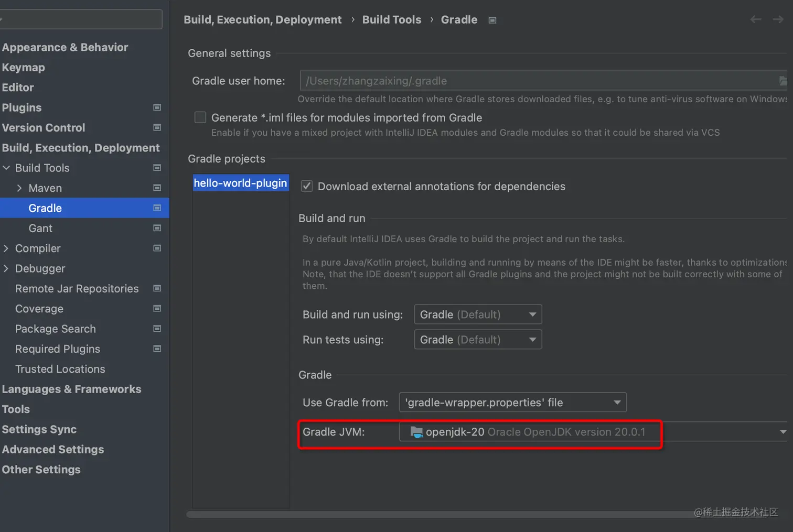Open Languages & Frameworks category
This screenshot has width=793, height=532.
pos(71,389)
